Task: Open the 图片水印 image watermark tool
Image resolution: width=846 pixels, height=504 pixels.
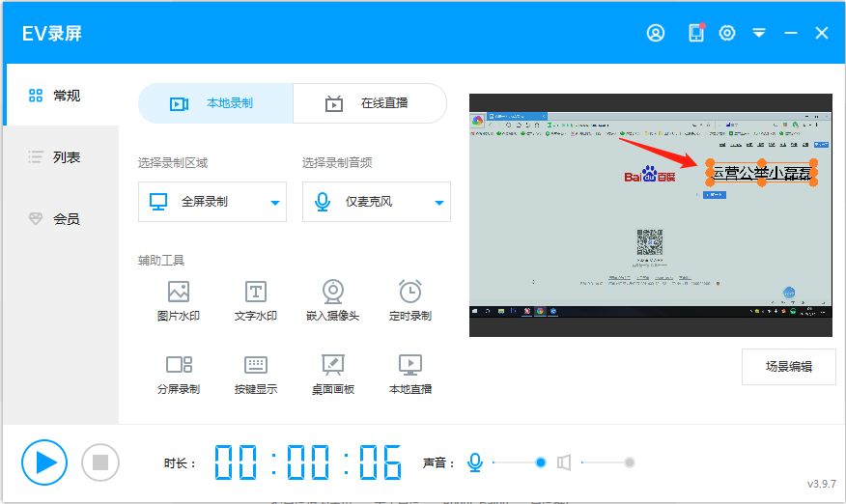Action: click(x=178, y=300)
